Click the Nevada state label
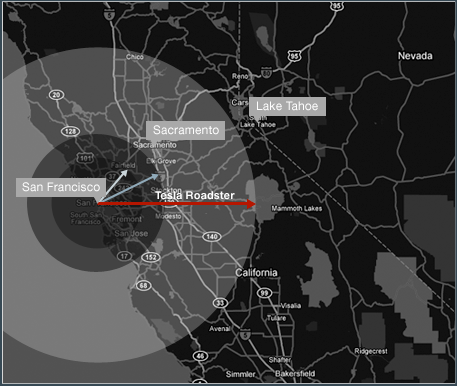The height and width of the screenshot is (386, 457). click(x=415, y=56)
